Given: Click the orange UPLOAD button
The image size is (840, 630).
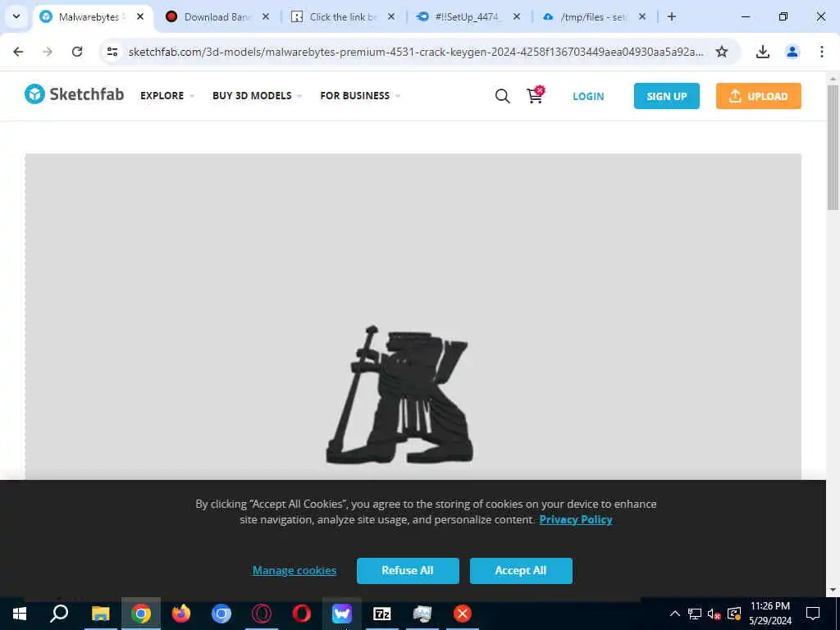Looking at the screenshot, I should pyautogui.click(x=759, y=96).
